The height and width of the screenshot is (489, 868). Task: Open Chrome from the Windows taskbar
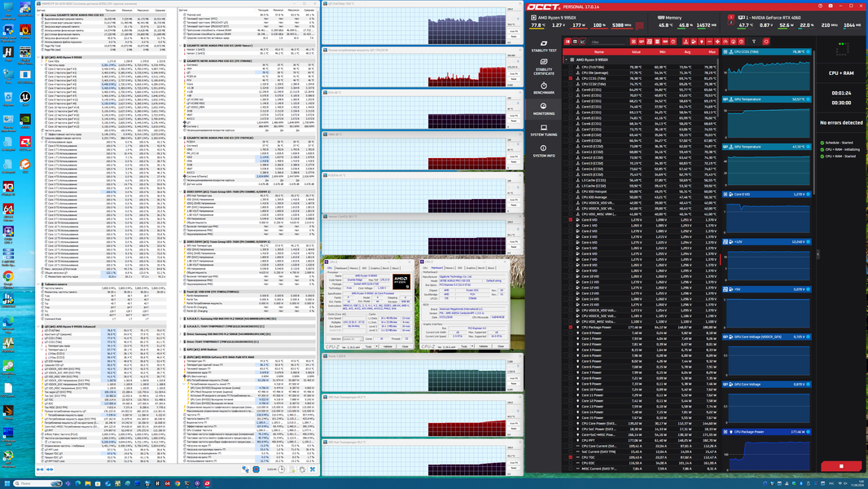[x=178, y=483]
